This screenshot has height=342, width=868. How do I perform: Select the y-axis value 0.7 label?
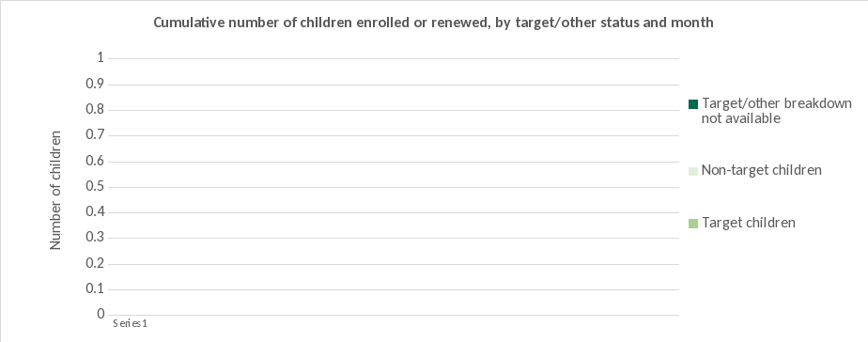[94, 134]
